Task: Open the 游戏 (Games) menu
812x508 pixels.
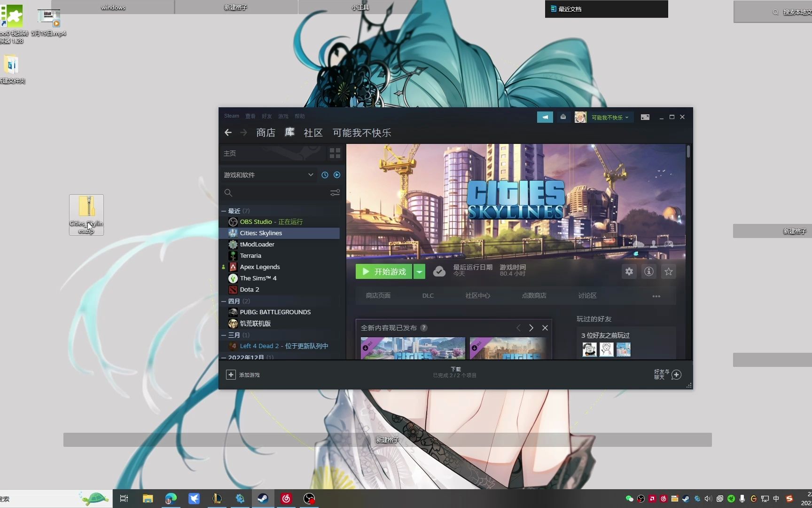Action: click(283, 116)
